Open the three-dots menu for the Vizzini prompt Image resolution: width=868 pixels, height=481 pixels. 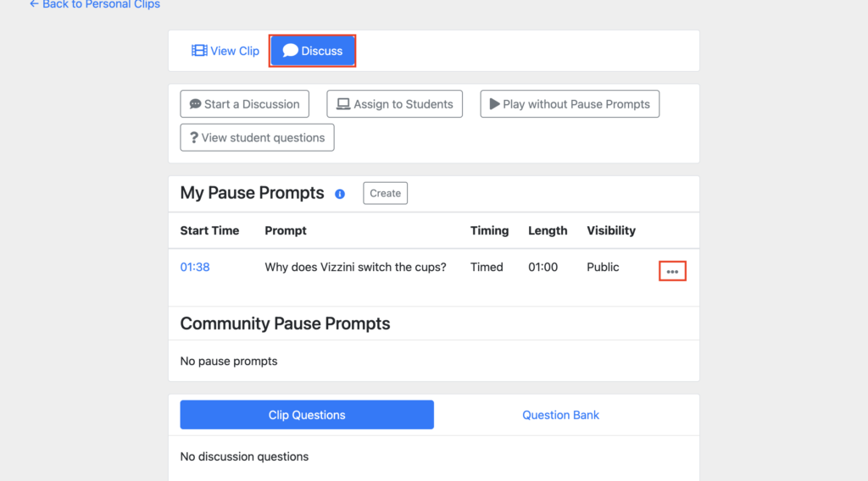pos(672,271)
